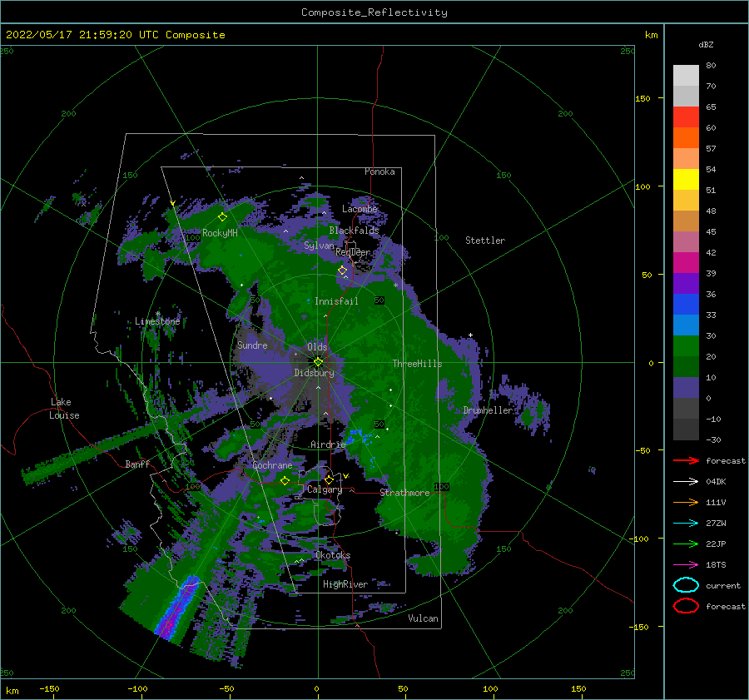The width and height of the screenshot is (749, 700).
Task: Click the Okotoks label
Action: click(333, 555)
